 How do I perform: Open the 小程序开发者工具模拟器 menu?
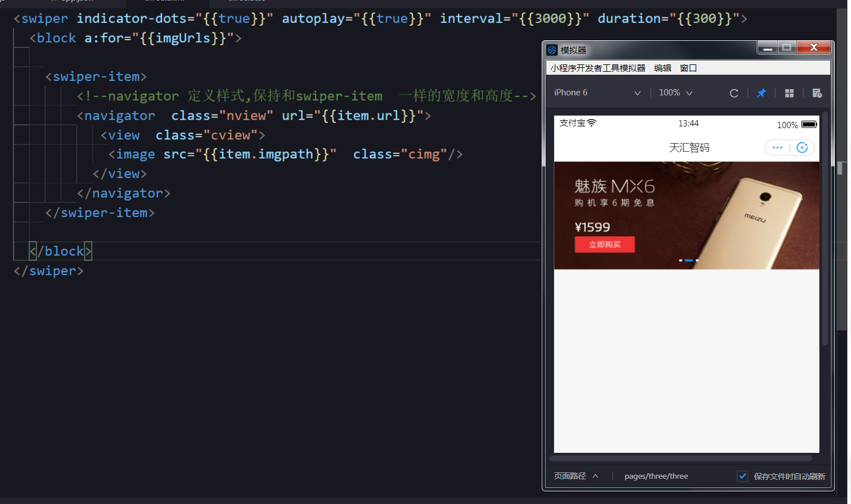(x=597, y=68)
